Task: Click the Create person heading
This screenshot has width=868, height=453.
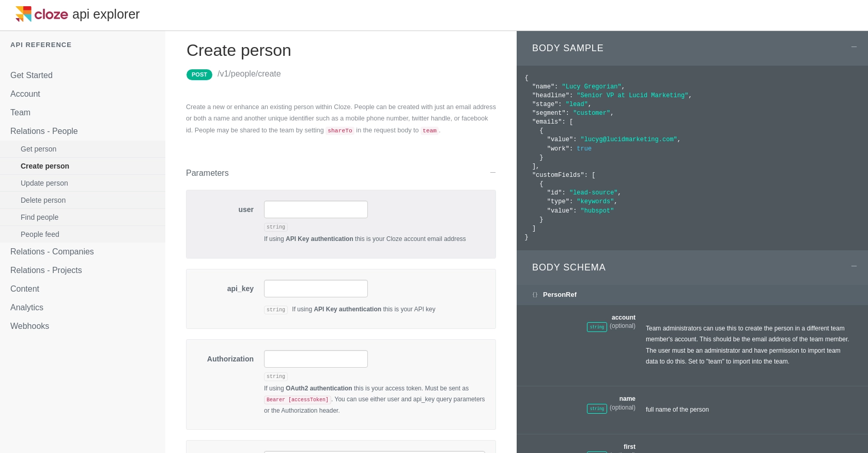Action: [x=239, y=50]
